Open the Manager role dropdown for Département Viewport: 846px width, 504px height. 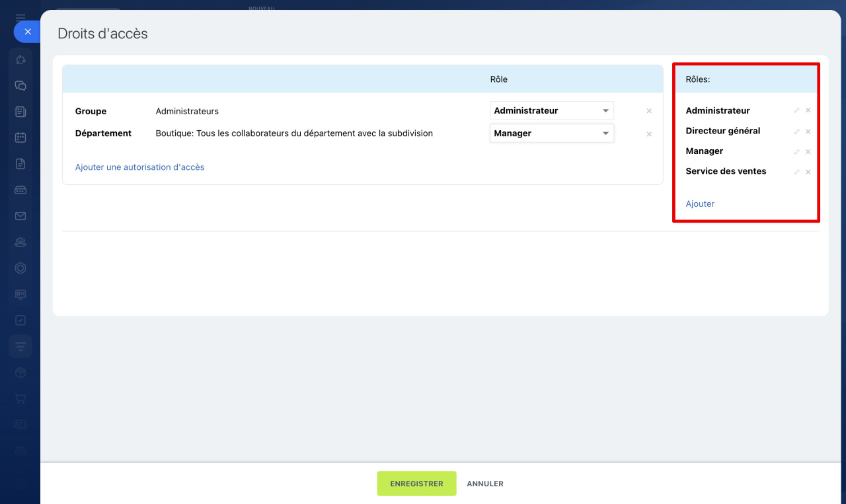click(551, 133)
